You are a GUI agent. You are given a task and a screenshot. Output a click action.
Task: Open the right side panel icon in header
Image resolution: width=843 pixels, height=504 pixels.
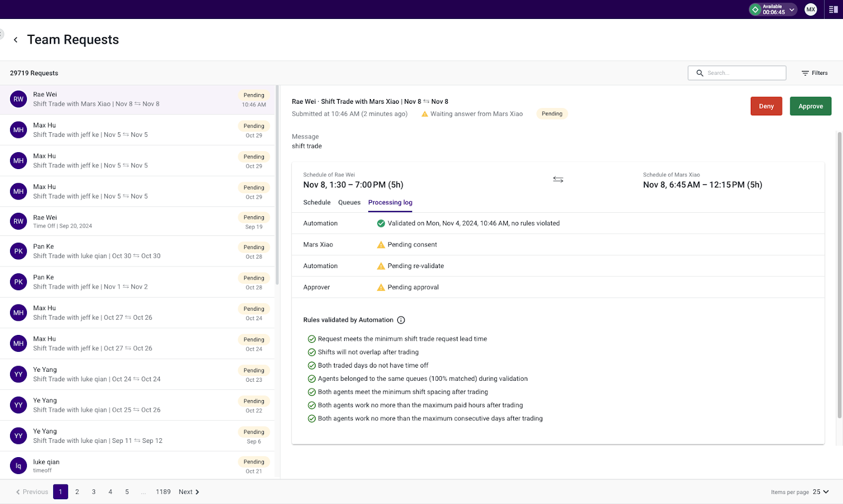(x=833, y=9)
